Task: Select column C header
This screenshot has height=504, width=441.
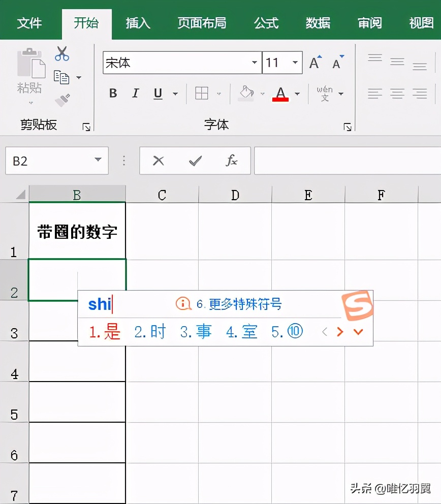Action: [162, 195]
